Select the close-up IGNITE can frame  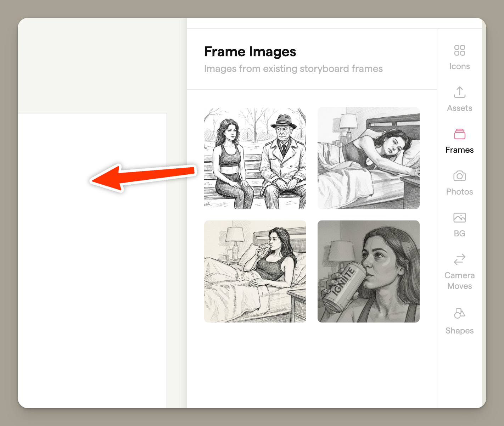pos(368,271)
